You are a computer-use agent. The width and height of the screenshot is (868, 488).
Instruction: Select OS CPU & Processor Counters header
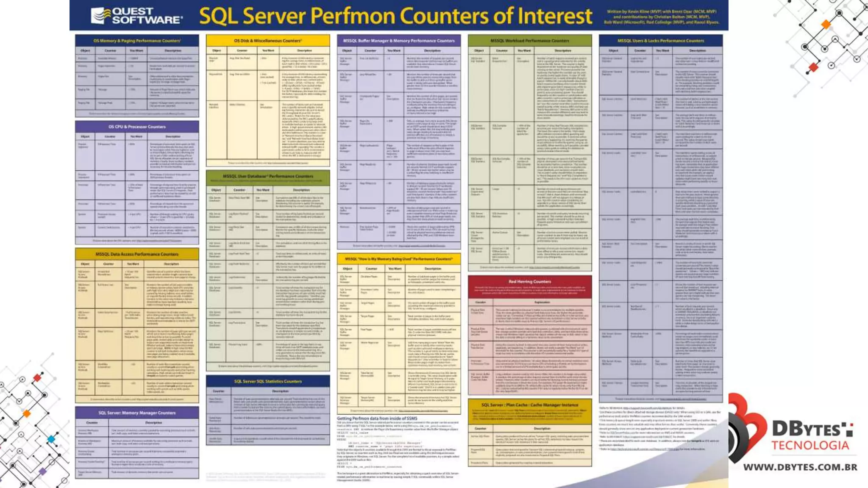(x=137, y=127)
